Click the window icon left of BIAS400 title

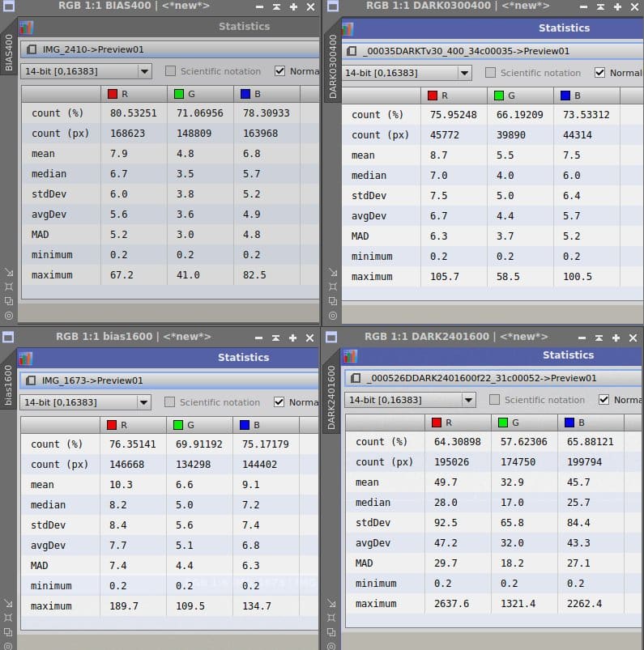pyautogui.click(x=8, y=6)
